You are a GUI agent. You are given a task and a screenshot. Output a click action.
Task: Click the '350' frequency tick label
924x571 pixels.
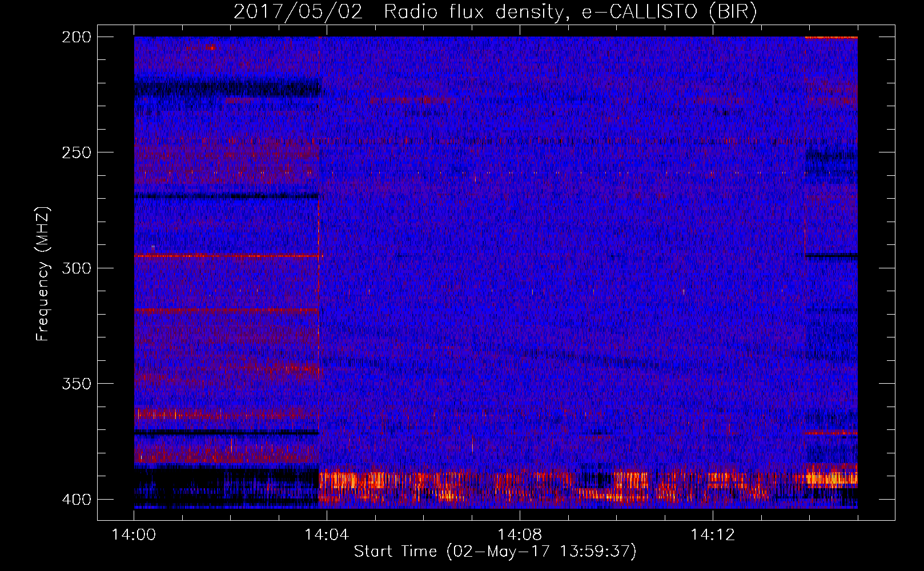(76, 383)
